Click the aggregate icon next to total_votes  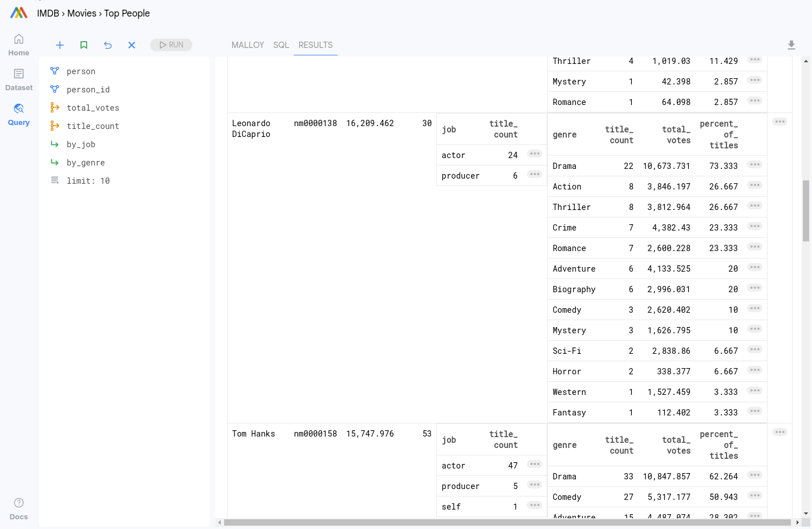55,107
